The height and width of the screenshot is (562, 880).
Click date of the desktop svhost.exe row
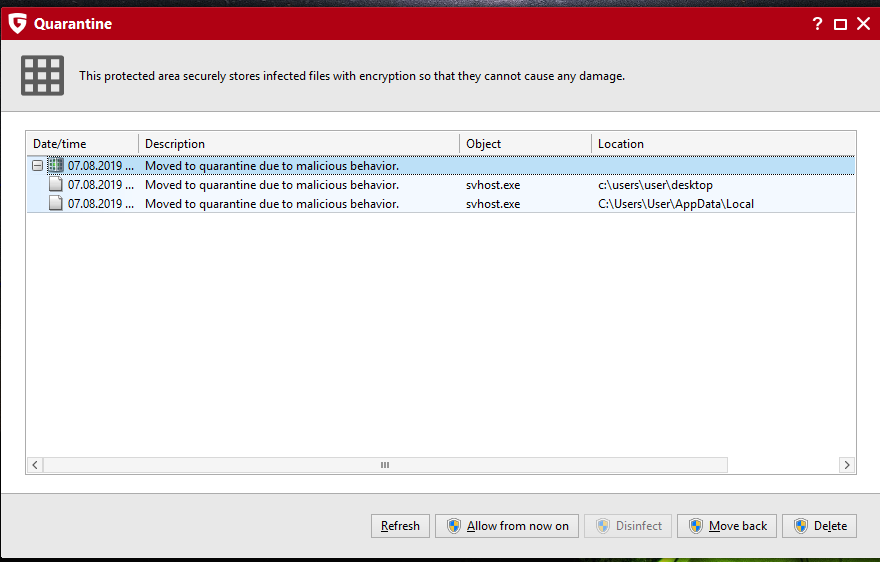[x=101, y=185]
